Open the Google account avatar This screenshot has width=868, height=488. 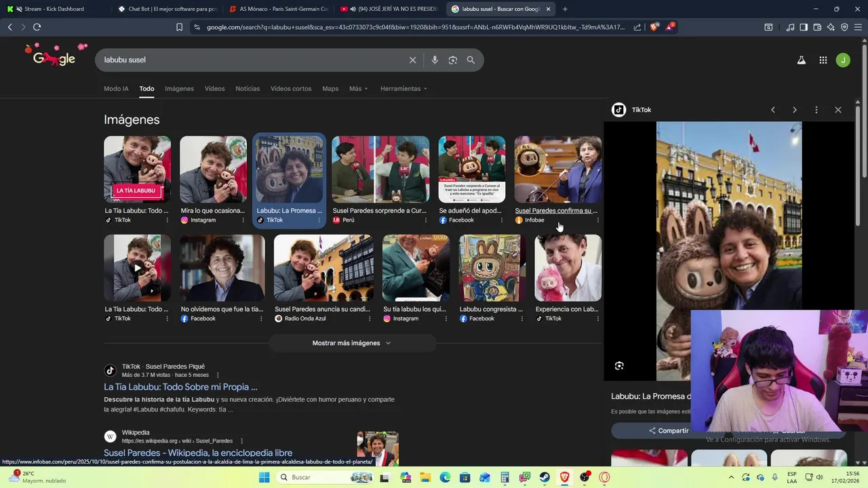[843, 60]
